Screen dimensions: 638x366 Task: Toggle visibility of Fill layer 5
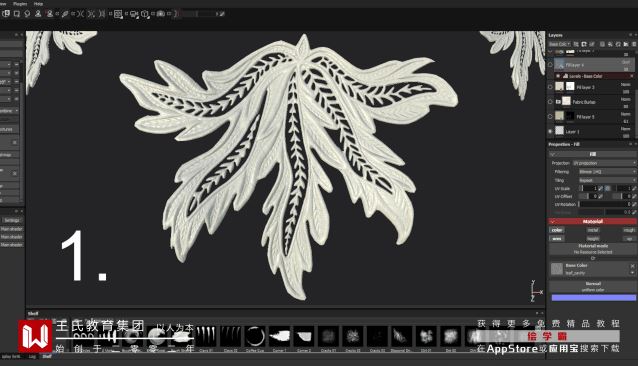click(x=551, y=117)
